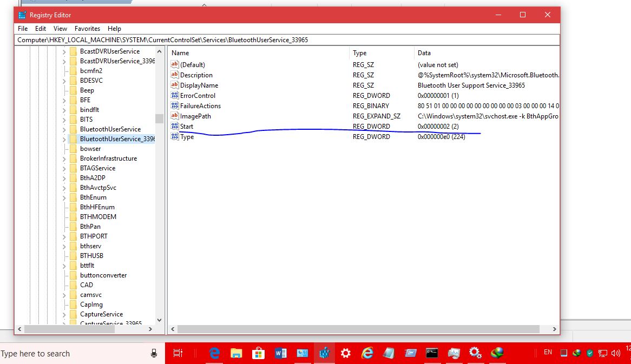
Task: Select the BTHMODEM key
Action: pyautogui.click(x=98, y=217)
